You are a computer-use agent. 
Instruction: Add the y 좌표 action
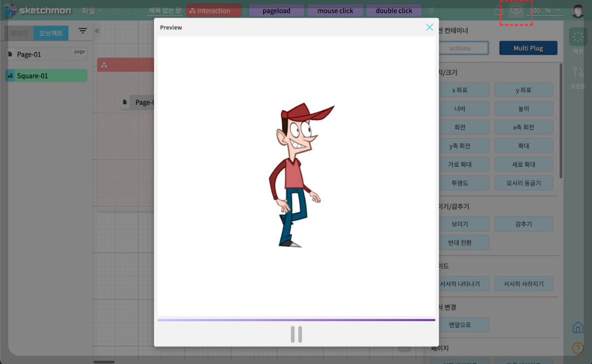coord(523,90)
